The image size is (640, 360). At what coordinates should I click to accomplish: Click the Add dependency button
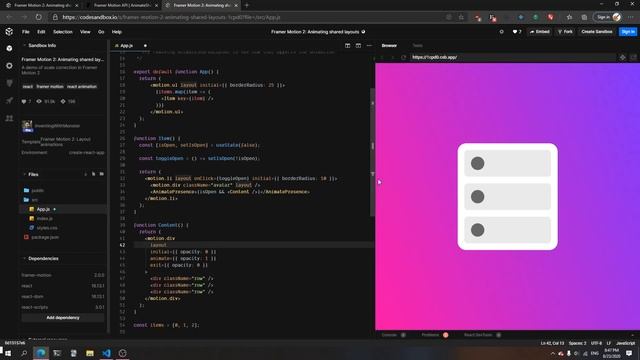tap(63, 318)
